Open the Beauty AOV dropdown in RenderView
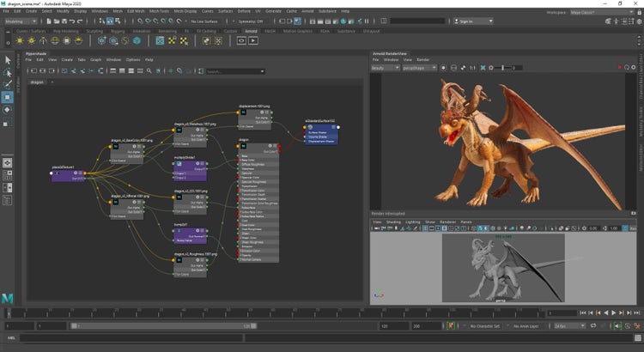The image size is (644, 352). 386,67
